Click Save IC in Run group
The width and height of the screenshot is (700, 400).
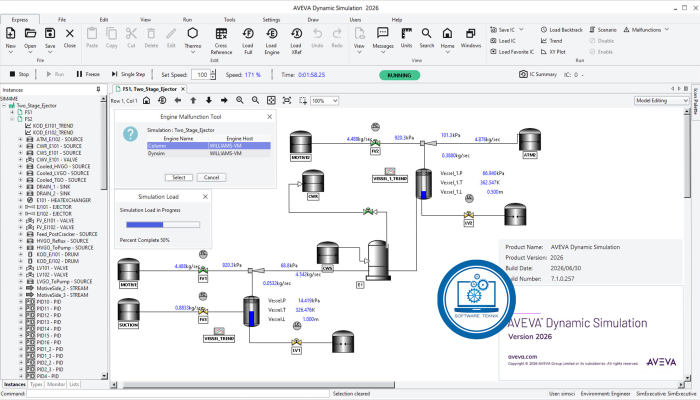502,30
